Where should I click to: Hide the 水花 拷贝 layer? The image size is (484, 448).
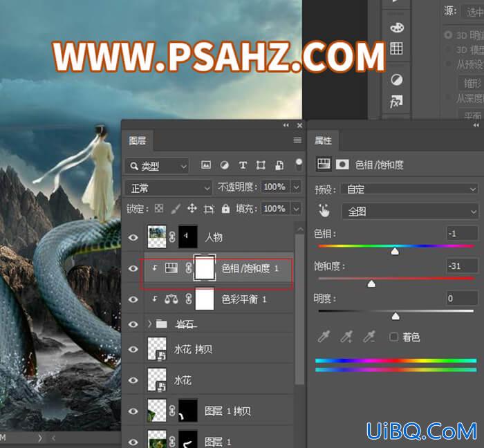point(133,349)
